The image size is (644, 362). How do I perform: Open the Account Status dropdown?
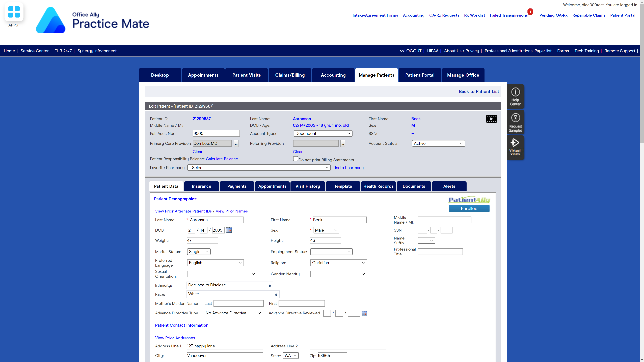pos(438,143)
